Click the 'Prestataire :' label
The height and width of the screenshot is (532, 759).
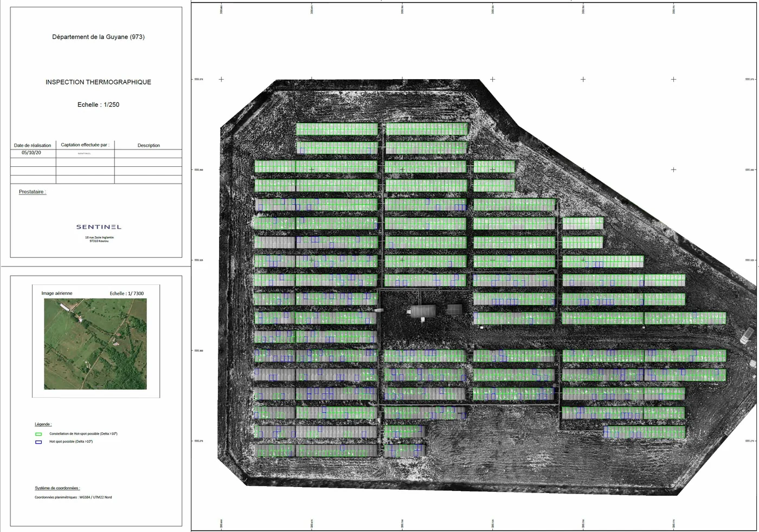(x=33, y=192)
